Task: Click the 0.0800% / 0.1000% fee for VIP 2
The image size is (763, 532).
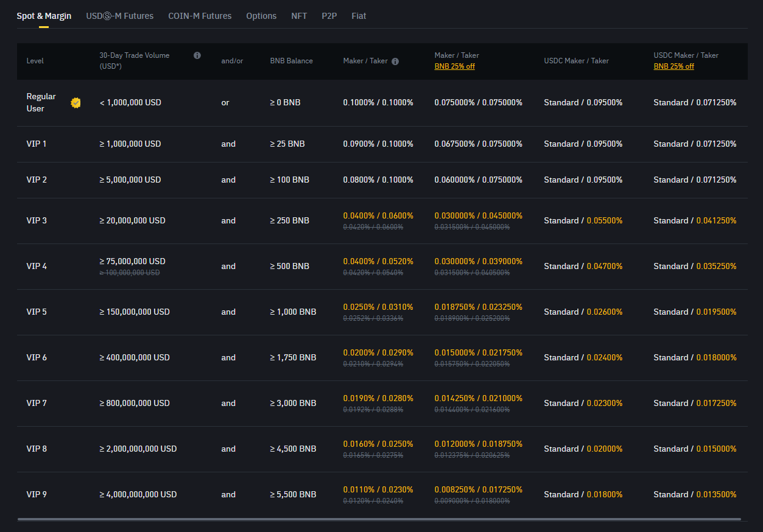Action: tap(378, 180)
